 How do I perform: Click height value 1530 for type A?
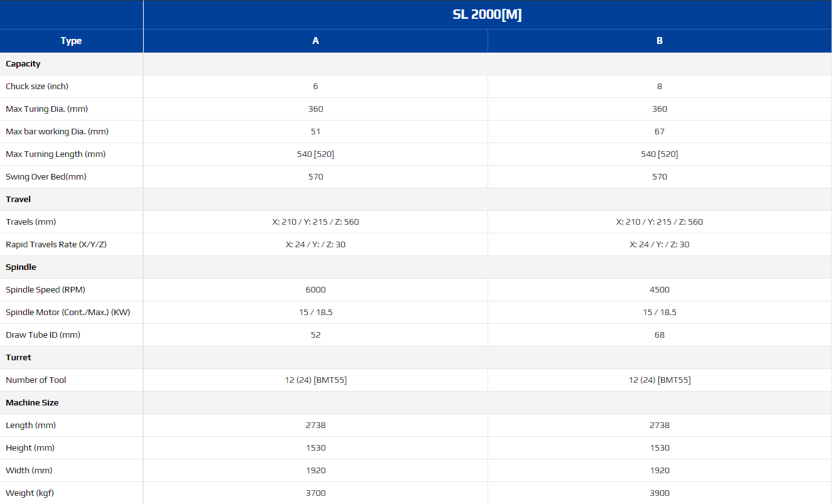[x=315, y=448]
